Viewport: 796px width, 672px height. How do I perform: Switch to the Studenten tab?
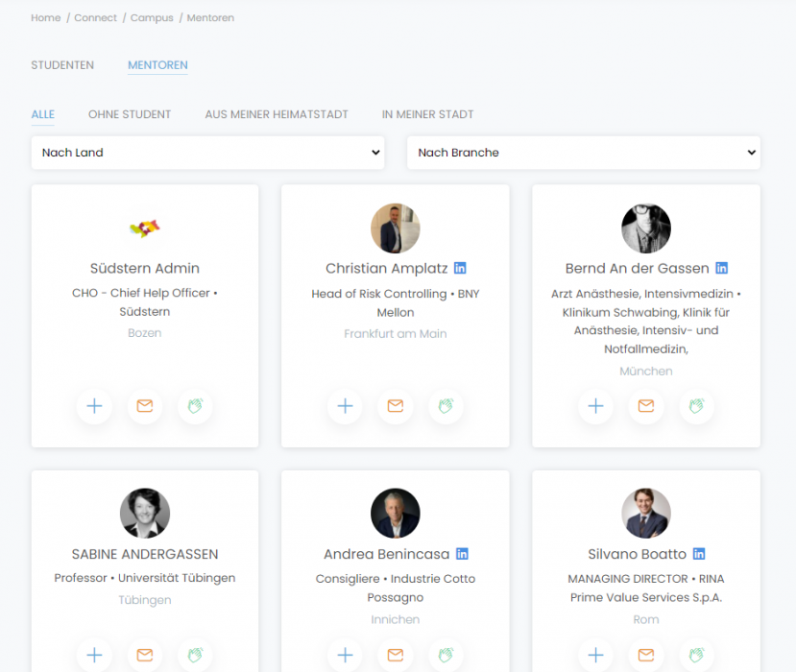(x=62, y=65)
